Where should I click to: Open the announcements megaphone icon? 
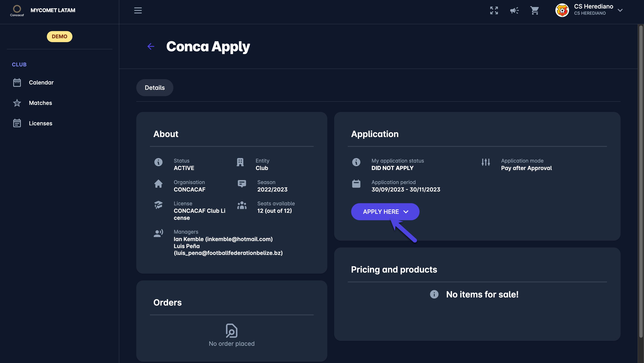(x=514, y=10)
